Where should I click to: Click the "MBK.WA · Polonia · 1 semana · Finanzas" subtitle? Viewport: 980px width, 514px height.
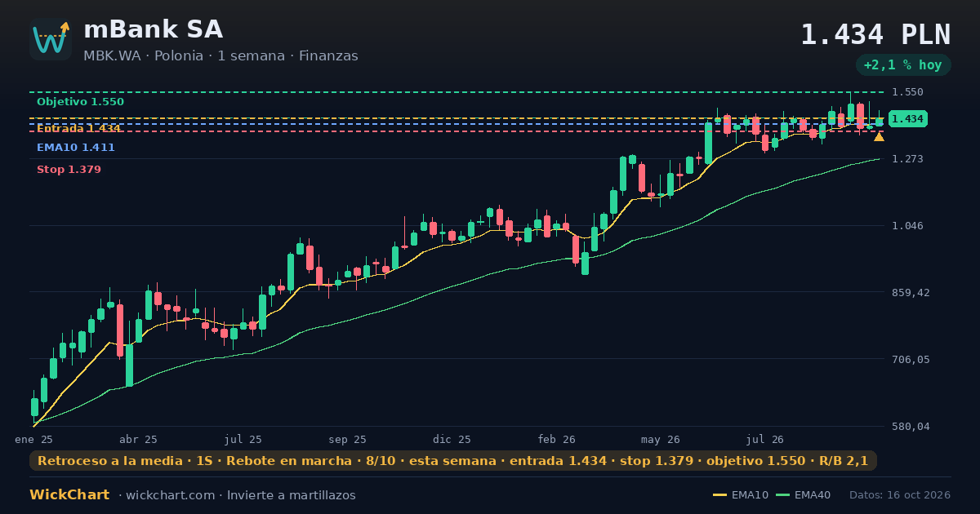click(x=220, y=56)
